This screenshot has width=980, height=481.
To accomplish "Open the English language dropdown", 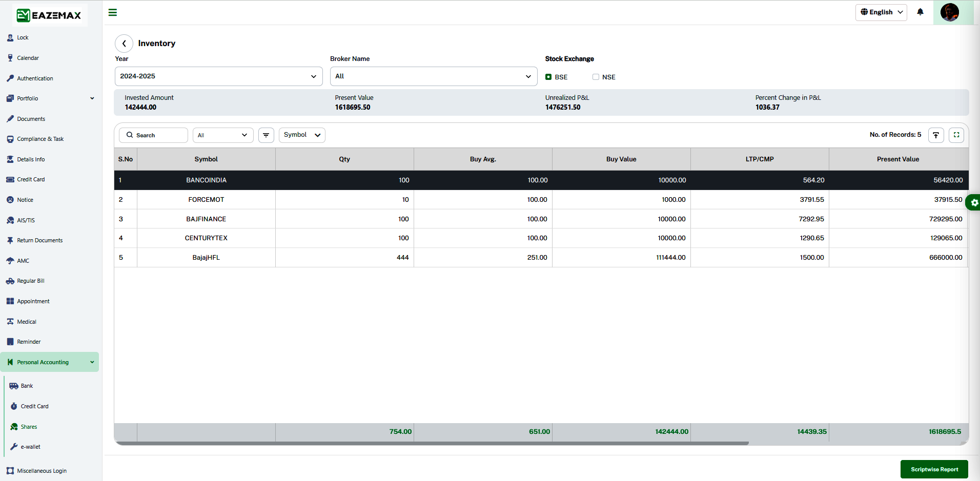I will [x=881, y=12].
